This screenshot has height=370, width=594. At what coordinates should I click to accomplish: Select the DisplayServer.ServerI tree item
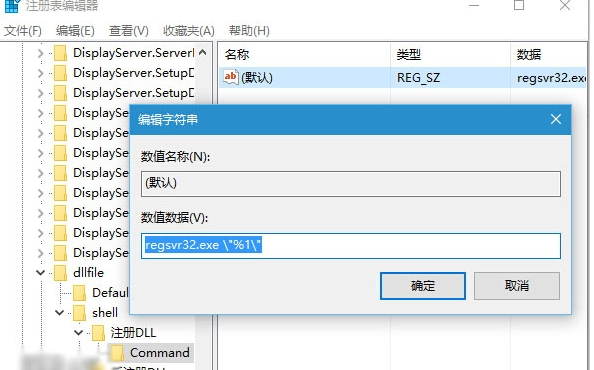[134, 53]
